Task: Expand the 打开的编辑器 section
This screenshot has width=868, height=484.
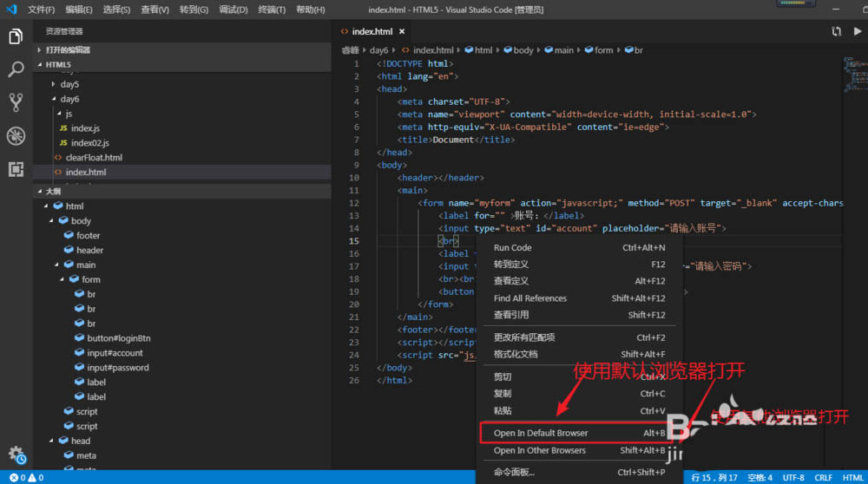Action: tap(68, 50)
